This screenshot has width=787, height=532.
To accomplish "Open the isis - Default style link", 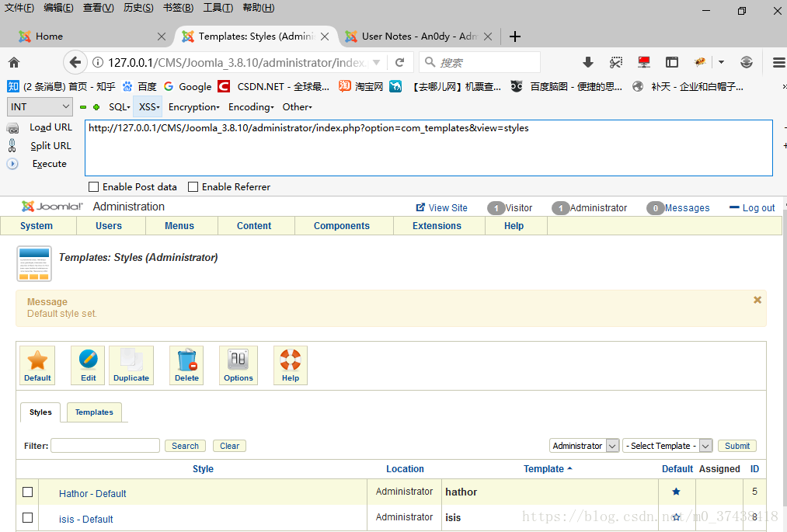I will (x=85, y=519).
